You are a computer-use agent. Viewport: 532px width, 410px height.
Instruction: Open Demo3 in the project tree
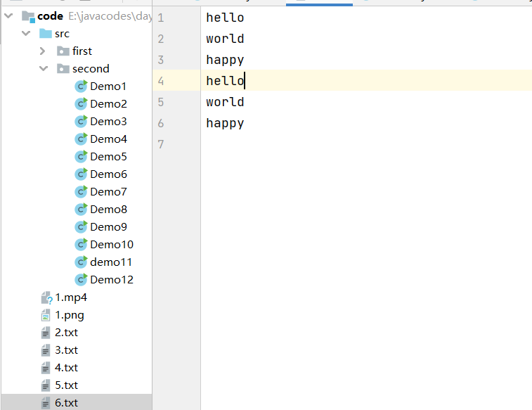(x=108, y=122)
